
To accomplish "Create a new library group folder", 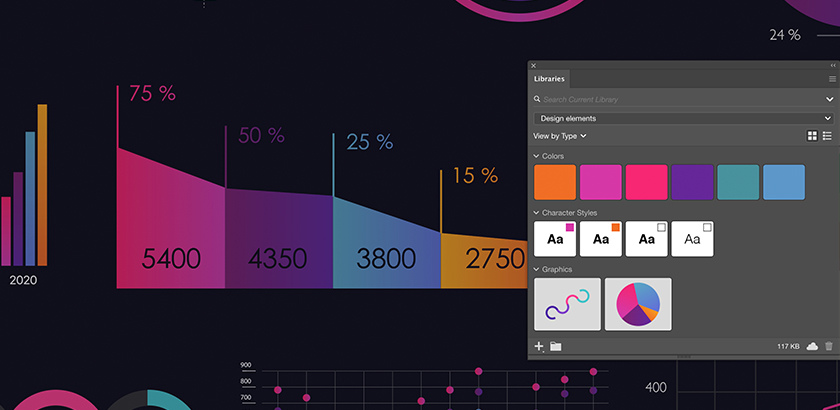I will coord(556,346).
